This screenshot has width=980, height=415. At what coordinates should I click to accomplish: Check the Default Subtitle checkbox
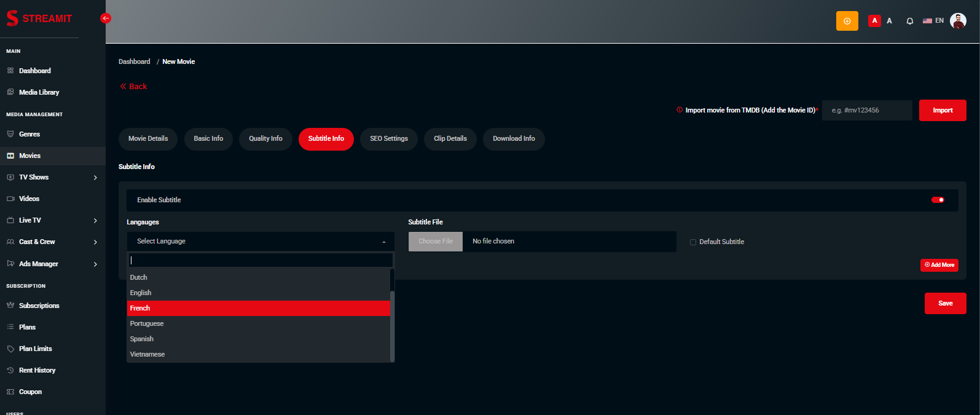(x=693, y=242)
